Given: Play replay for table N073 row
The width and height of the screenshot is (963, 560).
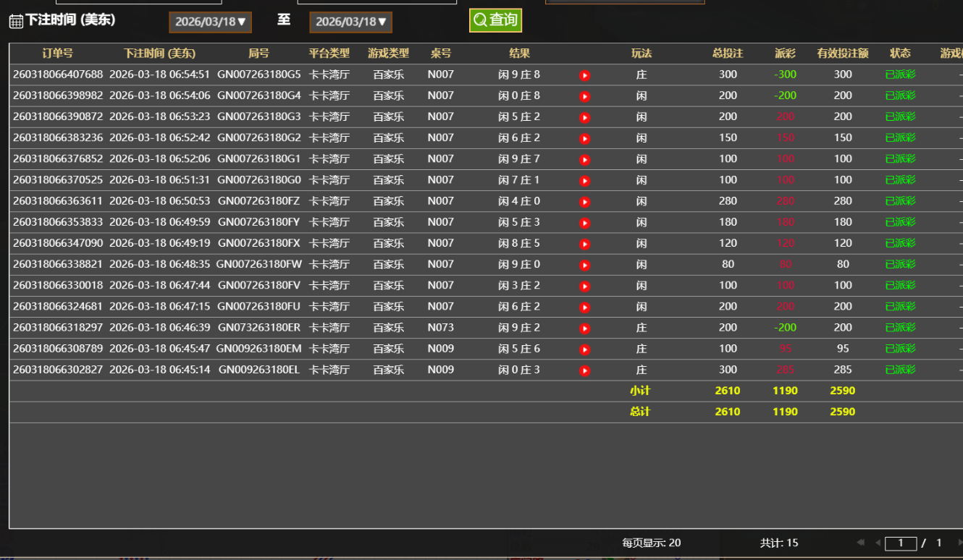Looking at the screenshot, I should coord(585,328).
